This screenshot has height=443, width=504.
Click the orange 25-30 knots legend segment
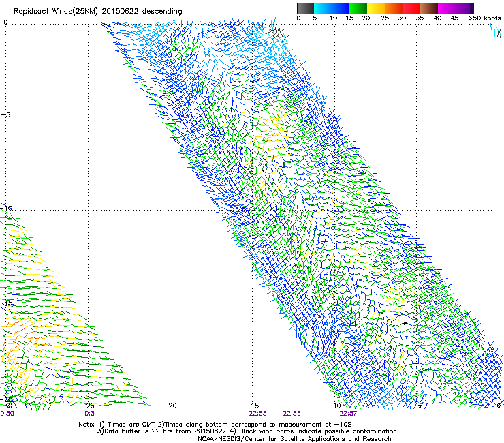(394, 8)
